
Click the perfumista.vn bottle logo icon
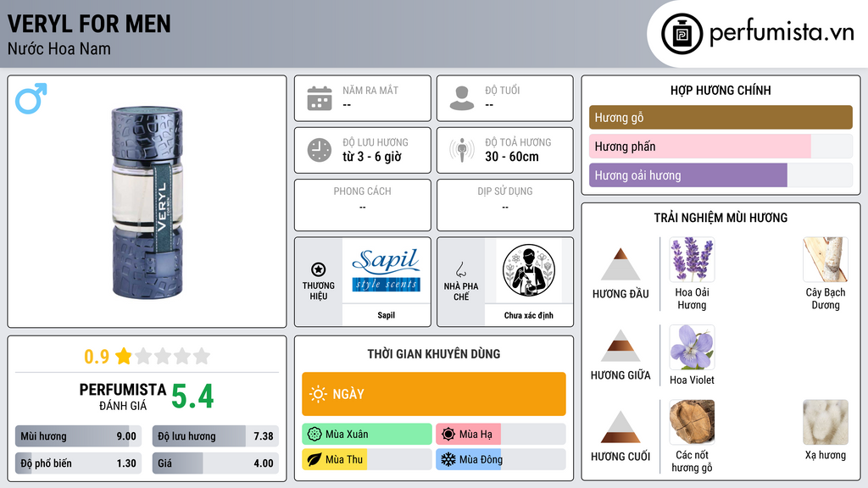click(682, 34)
